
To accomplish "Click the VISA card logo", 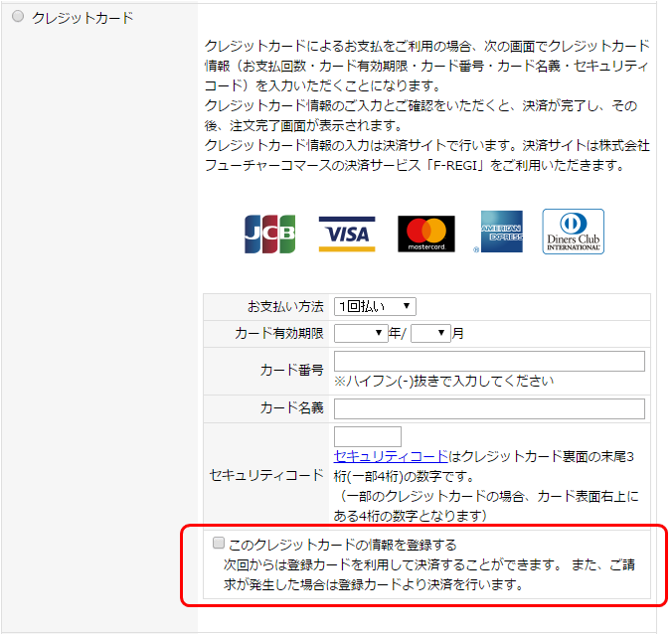I will coord(347,234).
